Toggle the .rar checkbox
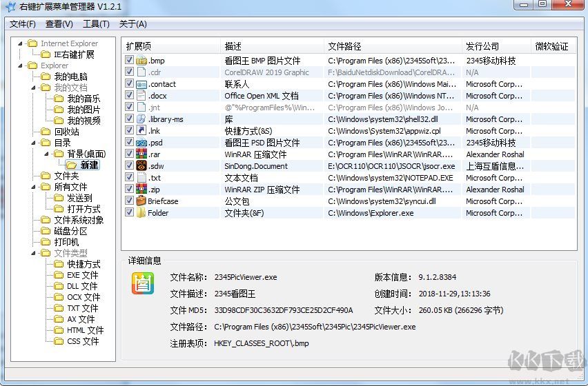The image size is (588, 386). [x=129, y=154]
